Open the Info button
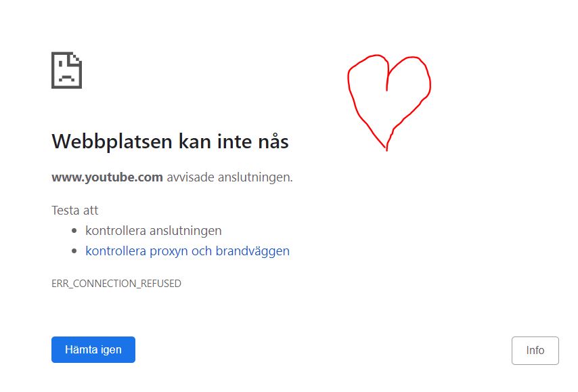Viewport: 578px width, 392px height. point(535,350)
